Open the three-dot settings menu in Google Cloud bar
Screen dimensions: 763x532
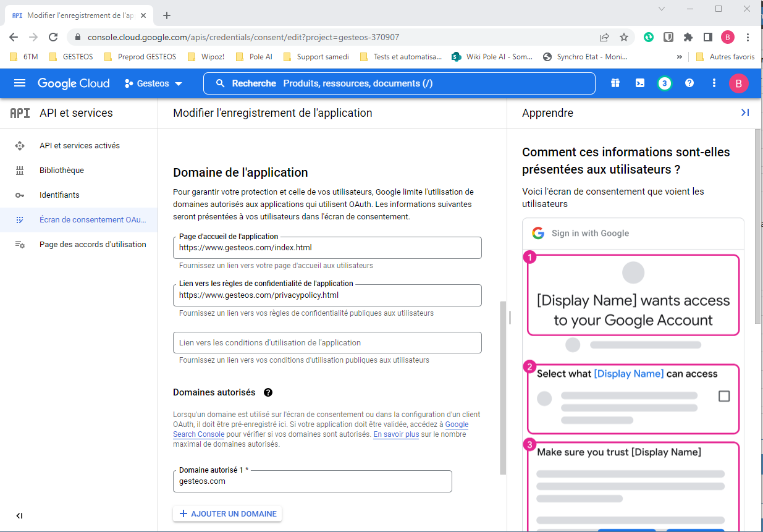(x=714, y=83)
